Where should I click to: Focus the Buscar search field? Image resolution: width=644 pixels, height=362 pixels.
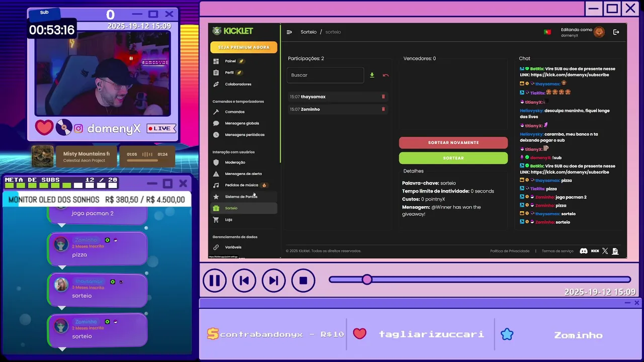coord(325,75)
